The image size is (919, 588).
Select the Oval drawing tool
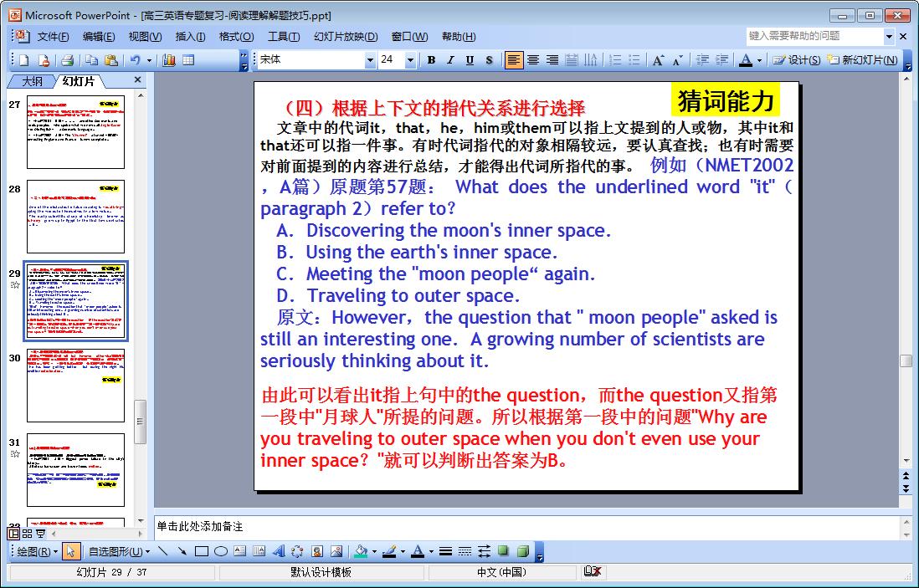[221, 551]
